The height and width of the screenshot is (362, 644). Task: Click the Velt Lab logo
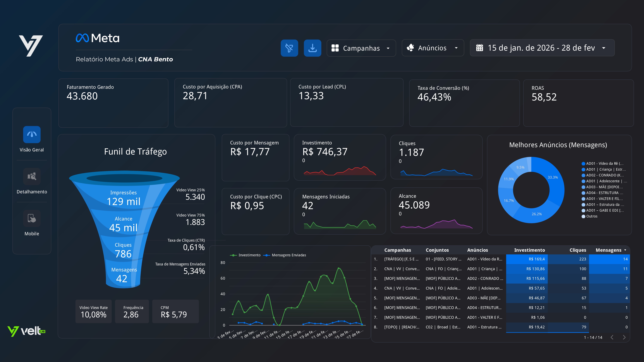[x=27, y=331]
